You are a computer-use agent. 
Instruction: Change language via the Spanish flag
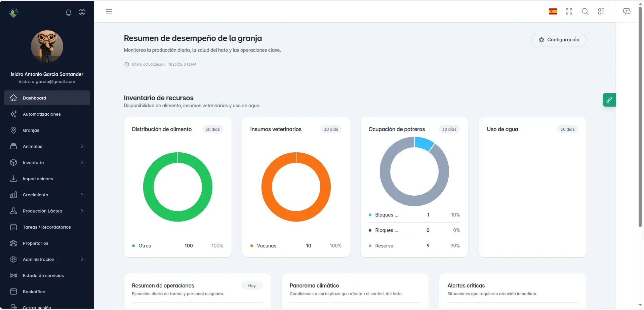[x=553, y=11]
